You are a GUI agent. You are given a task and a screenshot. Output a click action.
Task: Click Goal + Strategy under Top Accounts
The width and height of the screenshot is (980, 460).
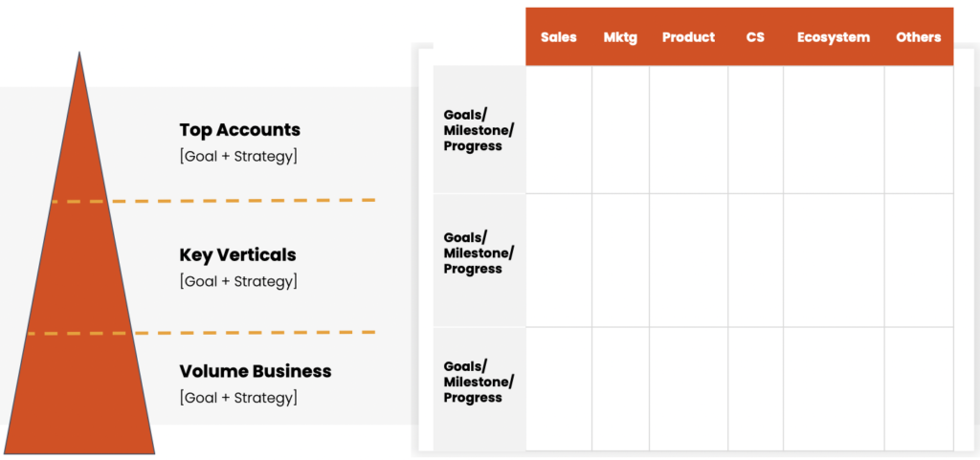pyautogui.click(x=237, y=156)
